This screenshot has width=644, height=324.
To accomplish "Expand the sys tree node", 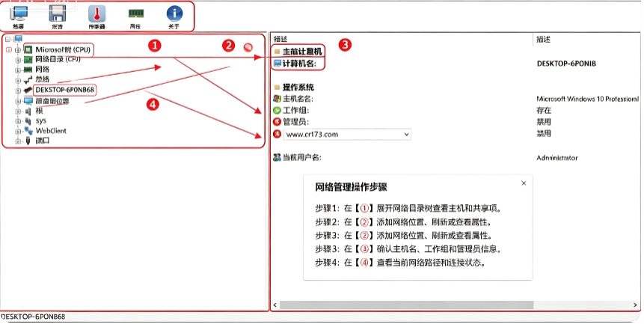I will [18, 121].
